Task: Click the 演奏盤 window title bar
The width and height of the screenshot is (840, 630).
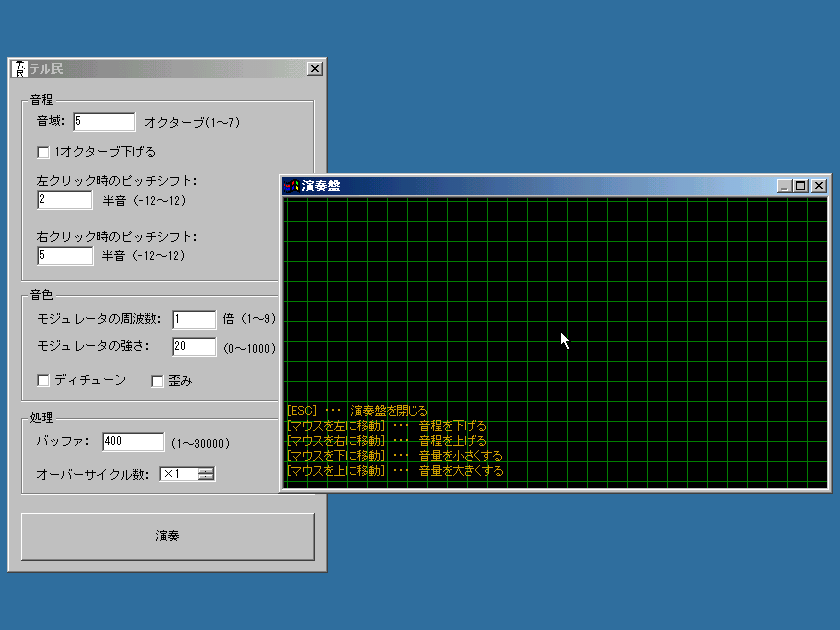Action: coord(550,186)
